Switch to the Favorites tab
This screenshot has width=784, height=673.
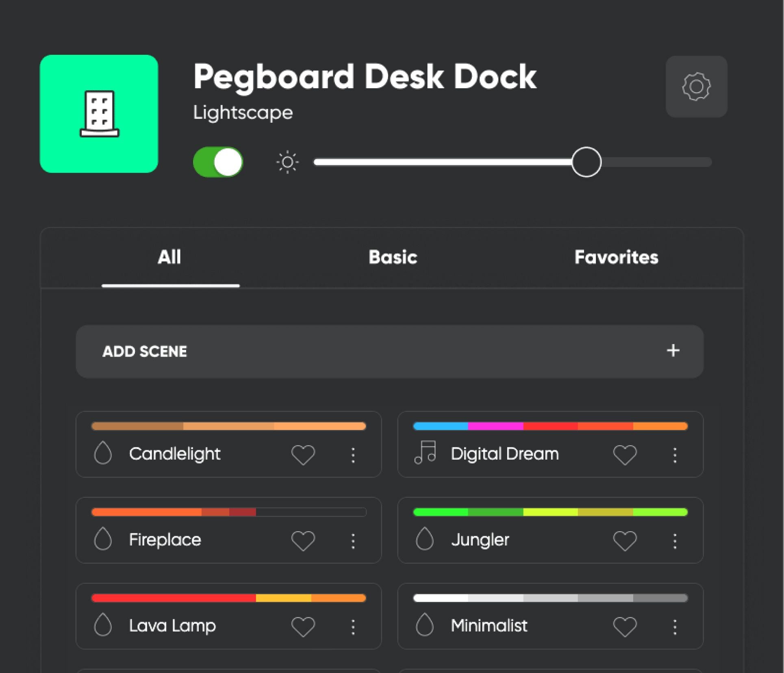coord(616,257)
